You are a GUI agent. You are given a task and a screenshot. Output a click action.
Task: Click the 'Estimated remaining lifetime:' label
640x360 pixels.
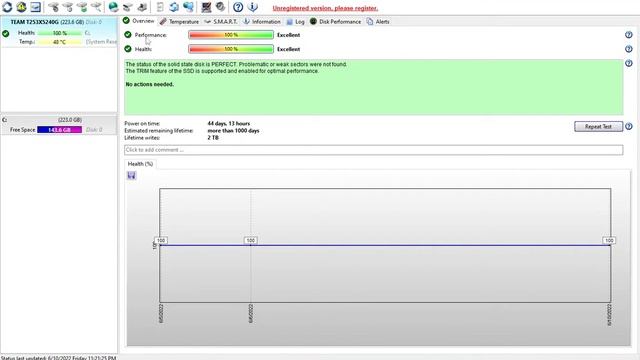point(159,131)
